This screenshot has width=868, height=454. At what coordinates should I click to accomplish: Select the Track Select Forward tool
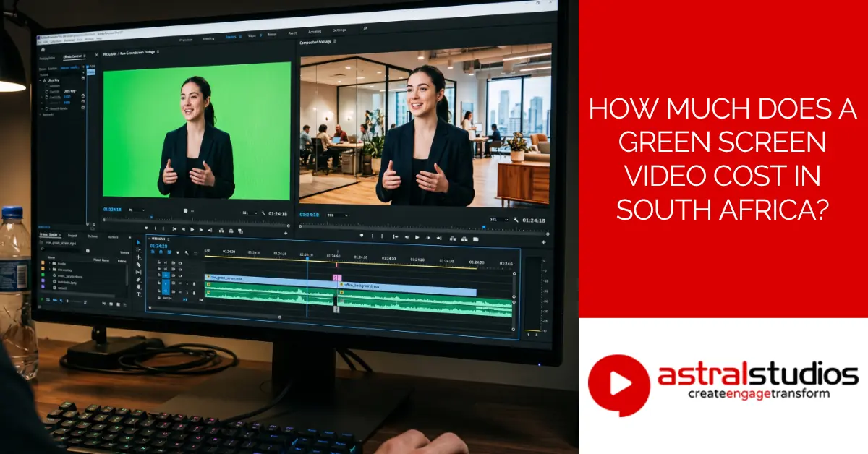[x=138, y=250]
